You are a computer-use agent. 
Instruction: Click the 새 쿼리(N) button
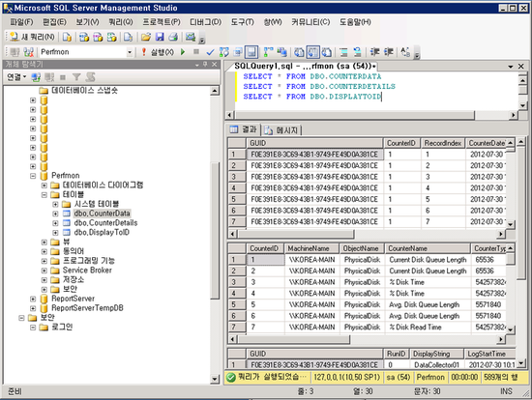coord(33,37)
